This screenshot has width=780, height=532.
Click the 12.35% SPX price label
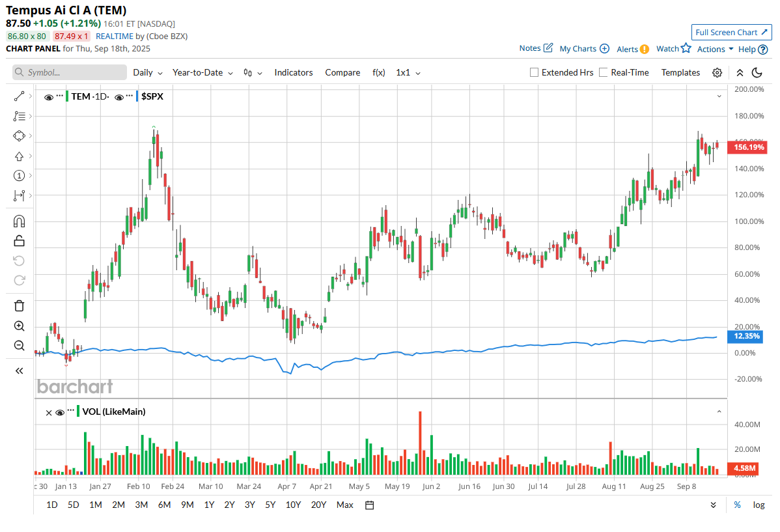(x=746, y=337)
